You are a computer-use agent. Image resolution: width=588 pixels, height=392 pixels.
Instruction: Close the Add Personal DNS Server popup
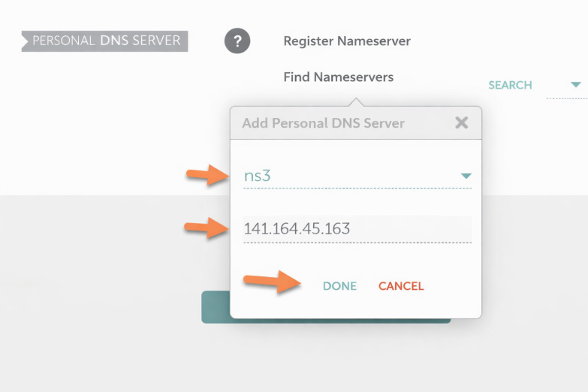click(461, 122)
